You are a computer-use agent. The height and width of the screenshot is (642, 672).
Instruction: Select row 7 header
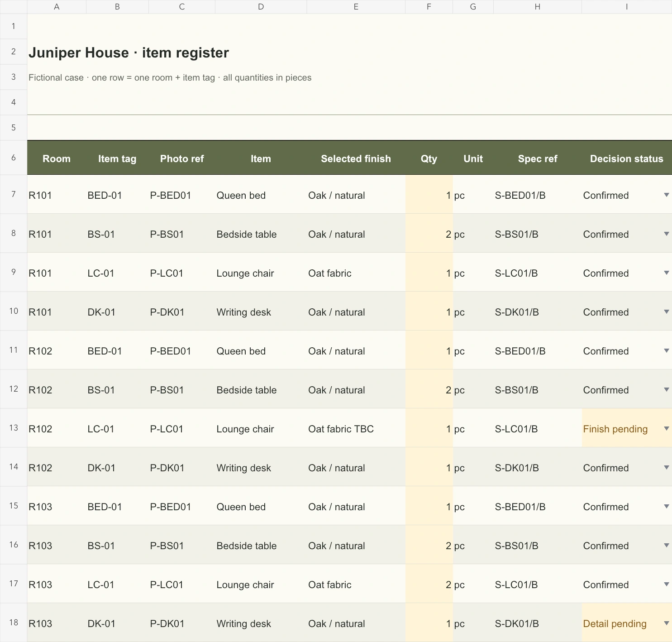click(14, 194)
